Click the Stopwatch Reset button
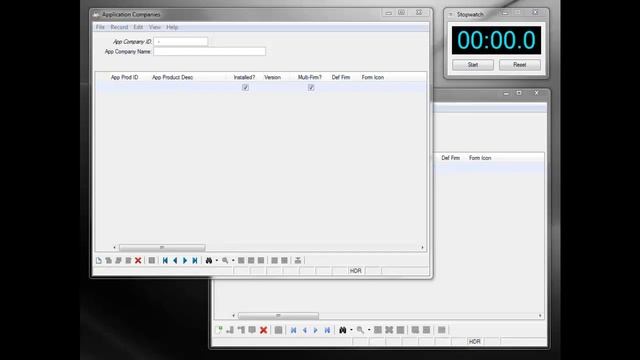Image resolution: width=640 pixels, height=360 pixels. click(520, 65)
